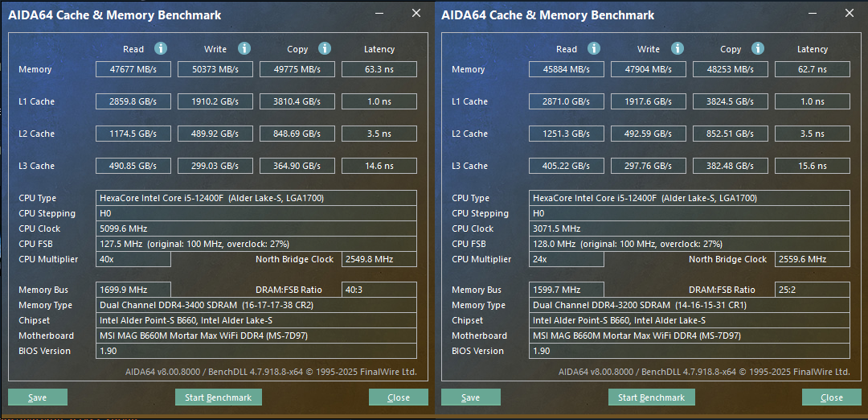
Task: Start Benchmark in the right window
Action: 652,397
